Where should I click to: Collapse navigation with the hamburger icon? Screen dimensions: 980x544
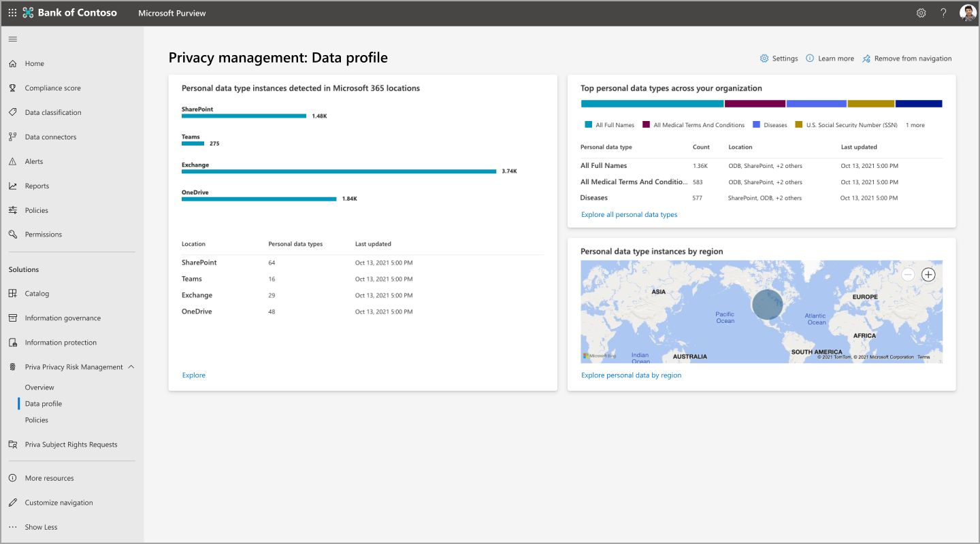(x=12, y=39)
